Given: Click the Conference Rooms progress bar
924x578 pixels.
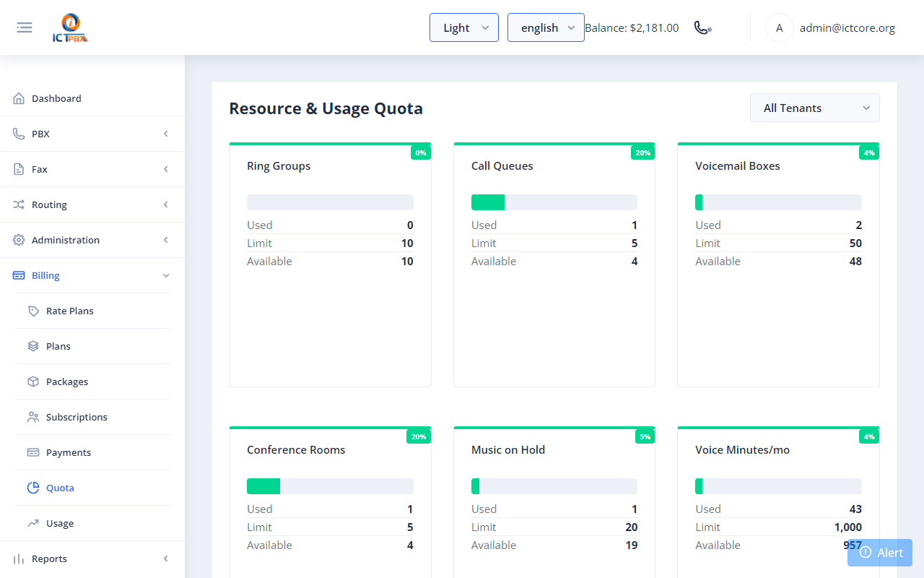Looking at the screenshot, I should pyautogui.click(x=330, y=486).
